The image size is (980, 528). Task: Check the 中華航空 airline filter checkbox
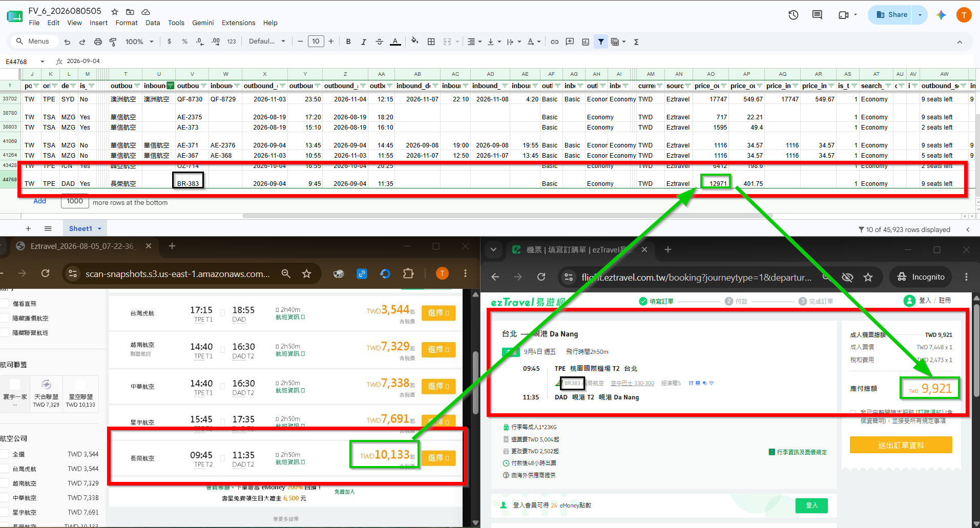pos(5,498)
